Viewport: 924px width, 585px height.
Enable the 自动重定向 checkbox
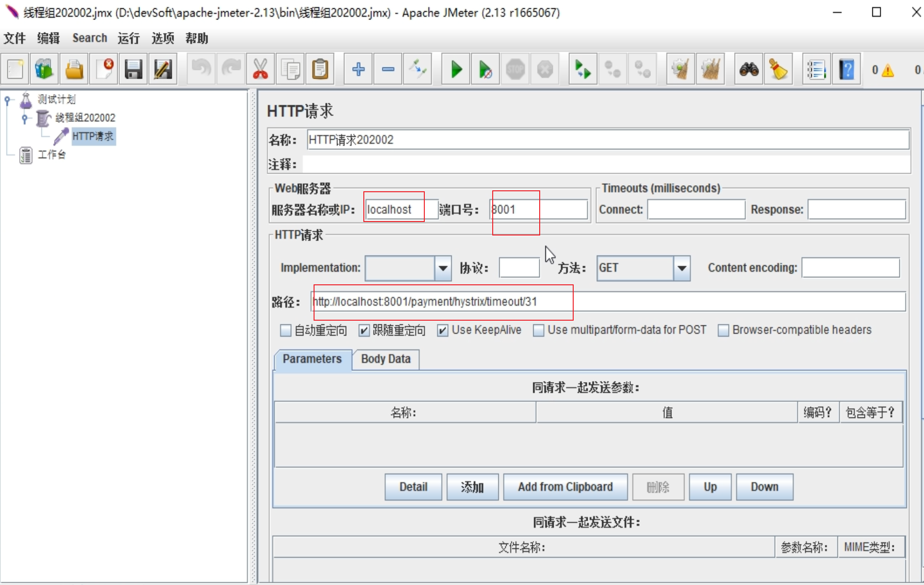tap(286, 330)
